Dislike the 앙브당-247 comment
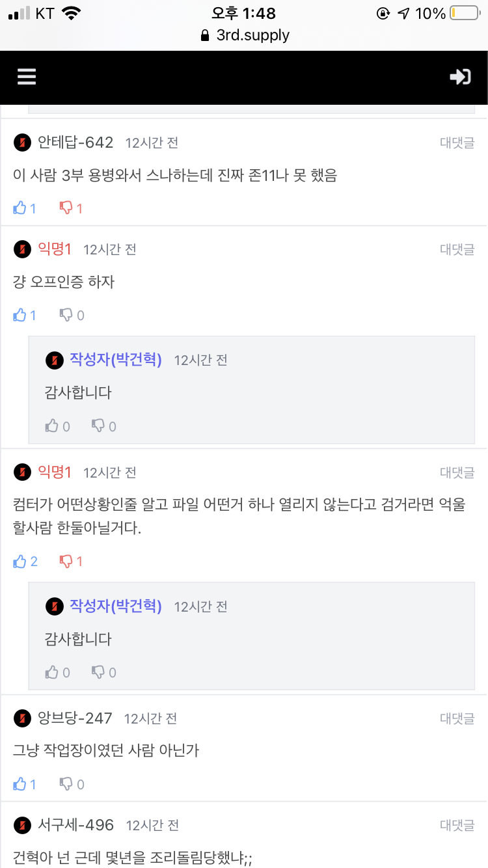Screen dimensions: 488x868 [x=67, y=784]
